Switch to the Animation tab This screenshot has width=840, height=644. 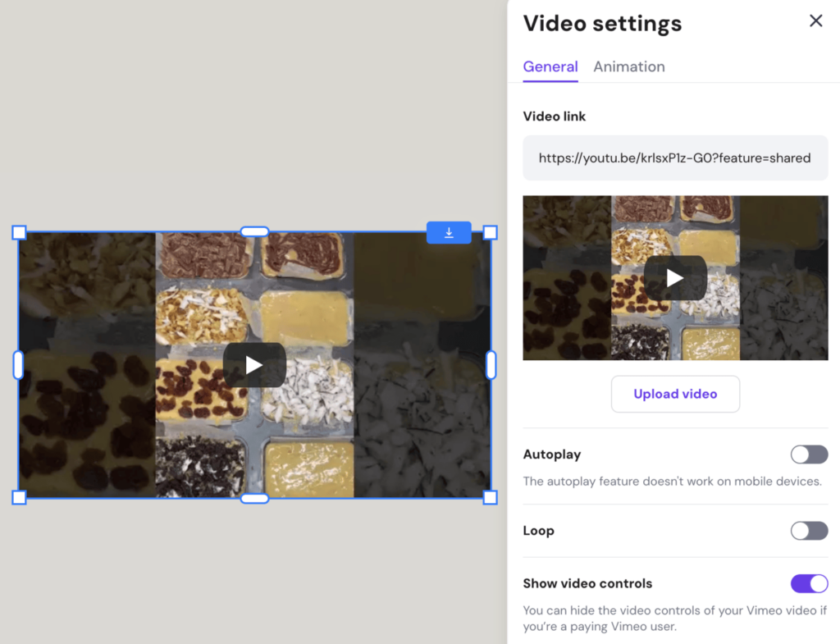click(629, 66)
